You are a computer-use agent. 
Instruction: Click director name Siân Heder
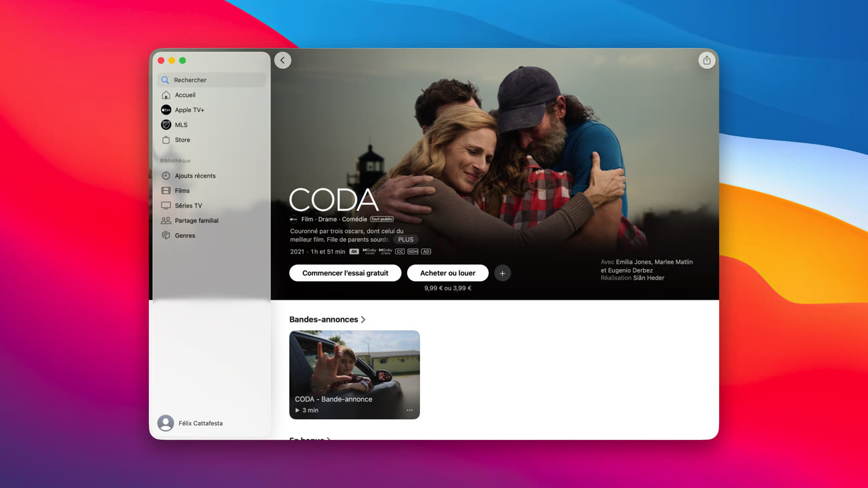[x=649, y=278]
